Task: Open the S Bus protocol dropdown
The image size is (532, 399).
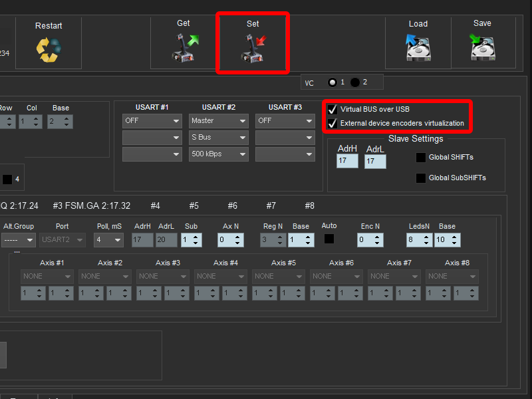Action: 219,138
